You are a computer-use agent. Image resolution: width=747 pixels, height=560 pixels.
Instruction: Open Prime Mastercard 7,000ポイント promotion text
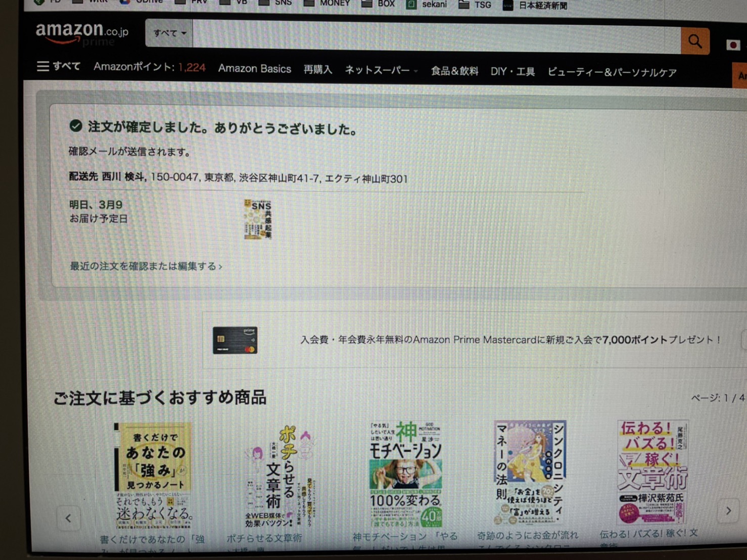pyautogui.click(x=510, y=340)
